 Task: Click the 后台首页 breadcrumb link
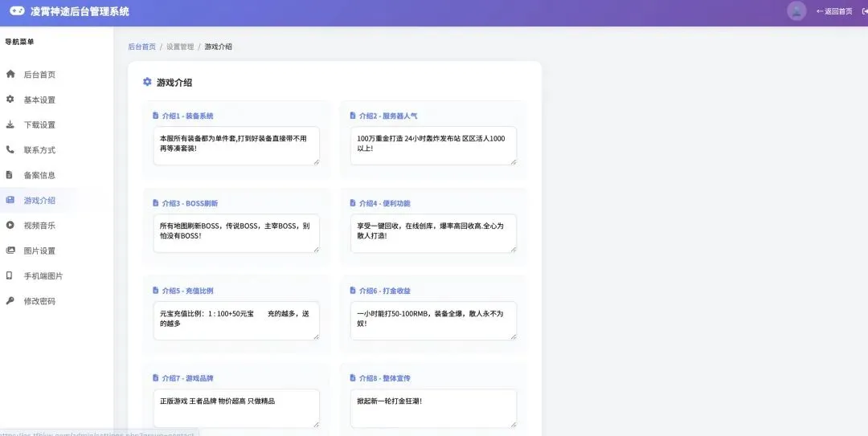[x=141, y=47]
